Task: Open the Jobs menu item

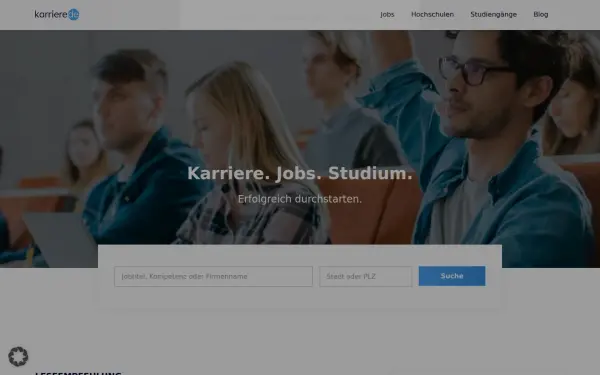Action: click(387, 15)
